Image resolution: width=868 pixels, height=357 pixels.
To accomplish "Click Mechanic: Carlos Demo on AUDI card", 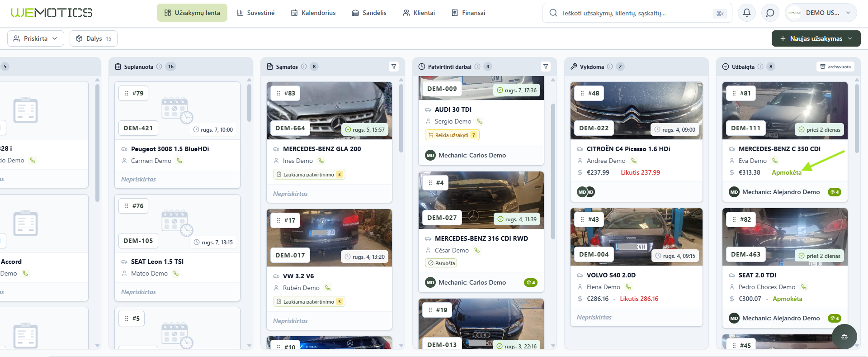I will tap(472, 155).
